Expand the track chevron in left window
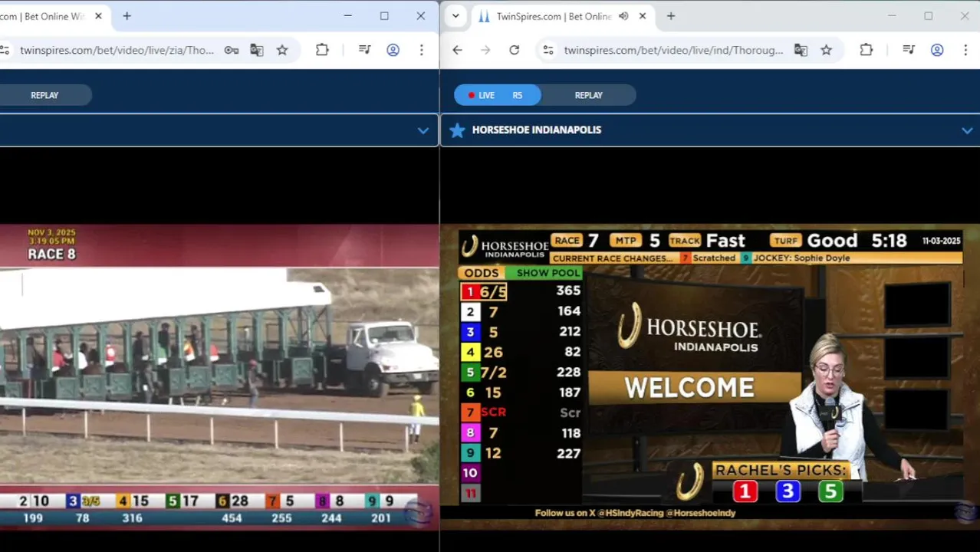This screenshot has height=552, width=980. pyautogui.click(x=423, y=130)
